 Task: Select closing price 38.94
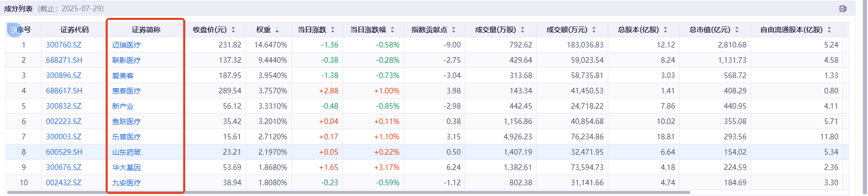pyautogui.click(x=232, y=183)
